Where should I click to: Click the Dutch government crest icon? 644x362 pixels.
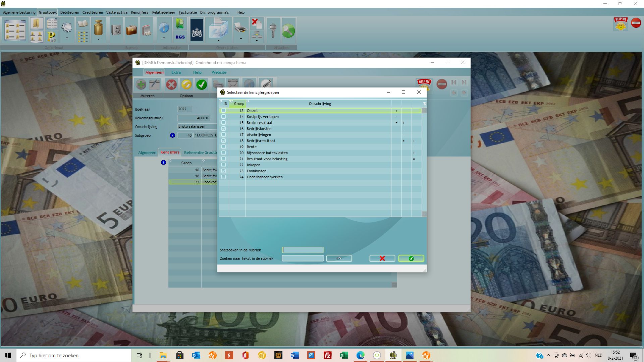pos(197,30)
